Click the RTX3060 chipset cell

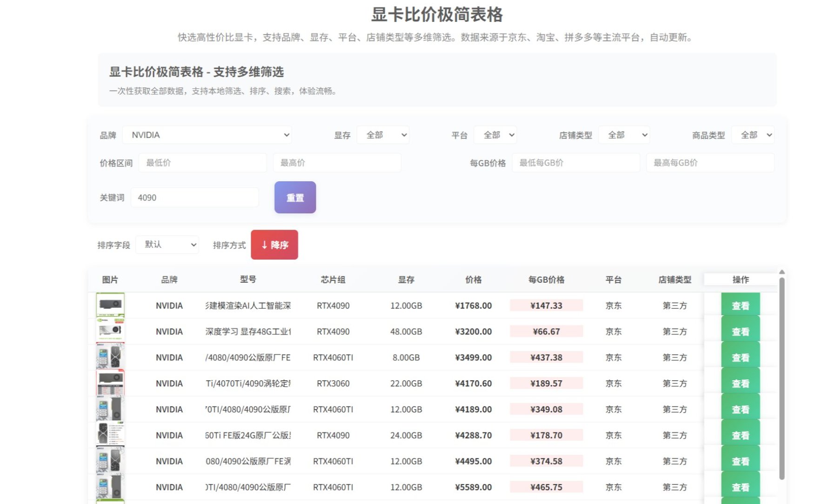pos(333,384)
